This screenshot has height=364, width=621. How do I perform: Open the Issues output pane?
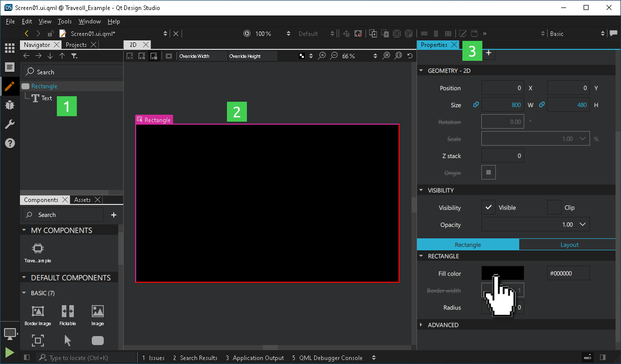pos(153,358)
